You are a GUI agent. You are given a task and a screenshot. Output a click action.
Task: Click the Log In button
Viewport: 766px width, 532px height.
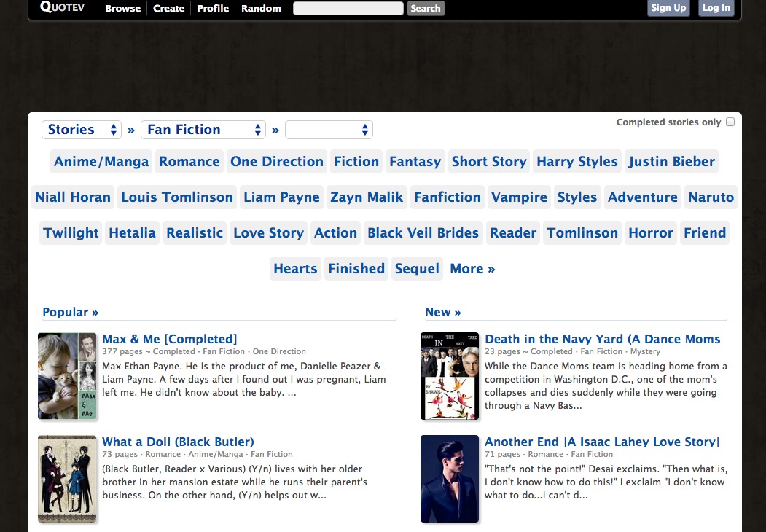(x=716, y=8)
